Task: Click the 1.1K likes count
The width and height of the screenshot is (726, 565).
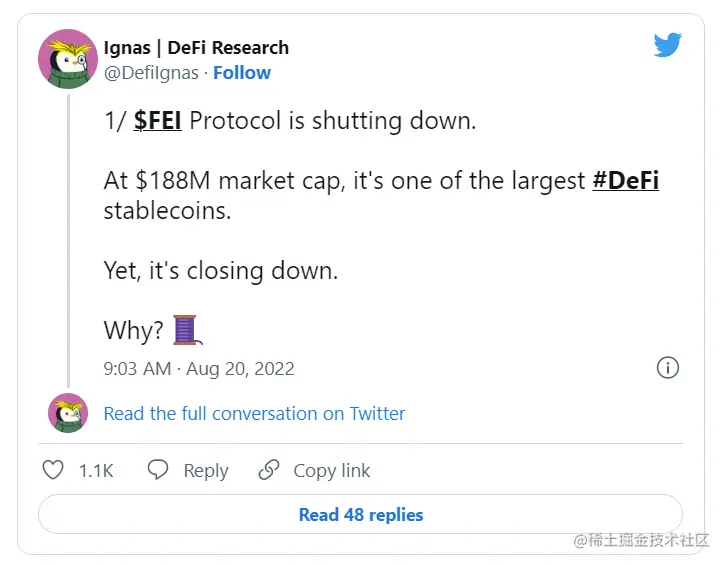Action: (96, 471)
